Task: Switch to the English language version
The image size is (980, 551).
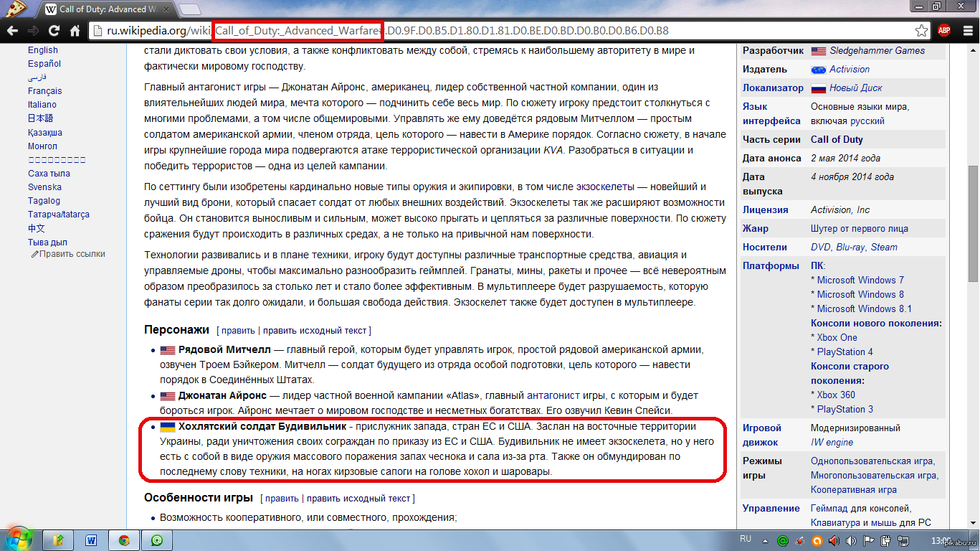Action: click(43, 50)
